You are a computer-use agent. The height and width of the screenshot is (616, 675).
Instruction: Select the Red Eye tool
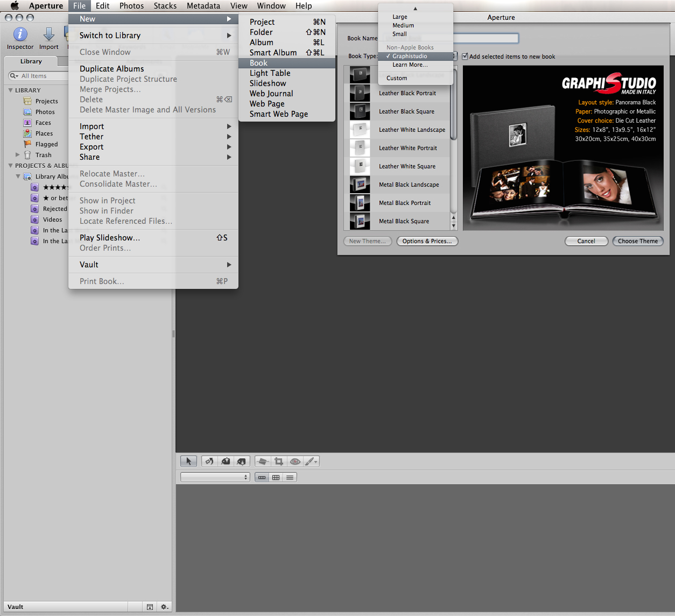(x=295, y=461)
